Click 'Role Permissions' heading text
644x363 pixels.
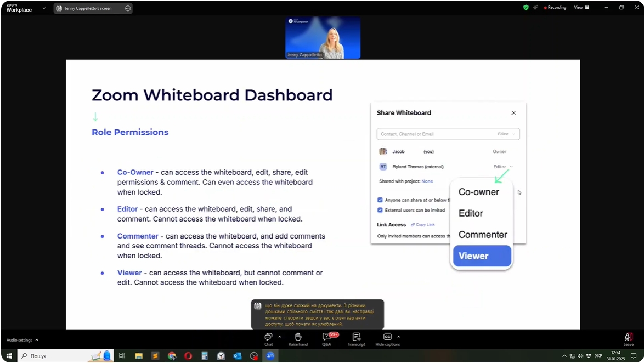tap(130, 132)
